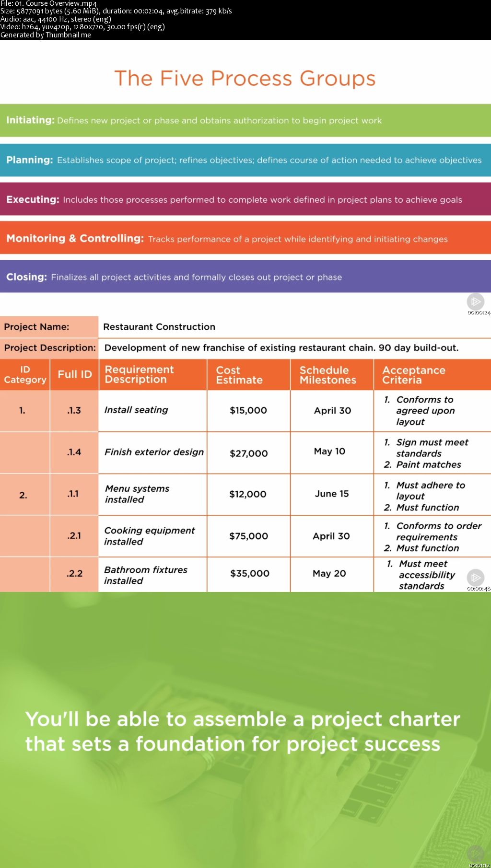
Task: Click the 'Audio: aac, 44100 Hz' header line
Action: pos(56,19)
